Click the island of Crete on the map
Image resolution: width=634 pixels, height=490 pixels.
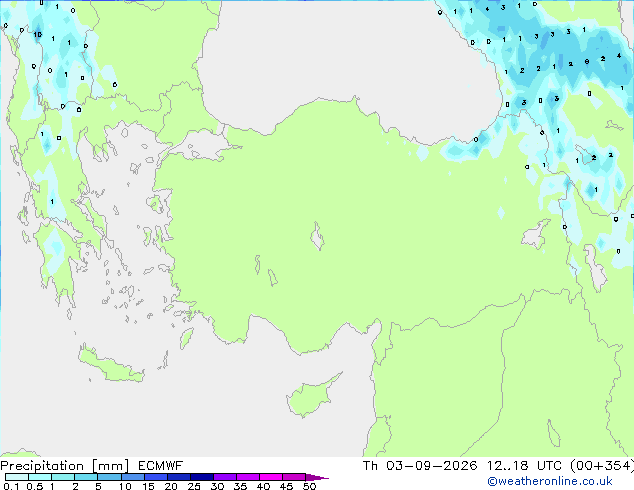110,366
